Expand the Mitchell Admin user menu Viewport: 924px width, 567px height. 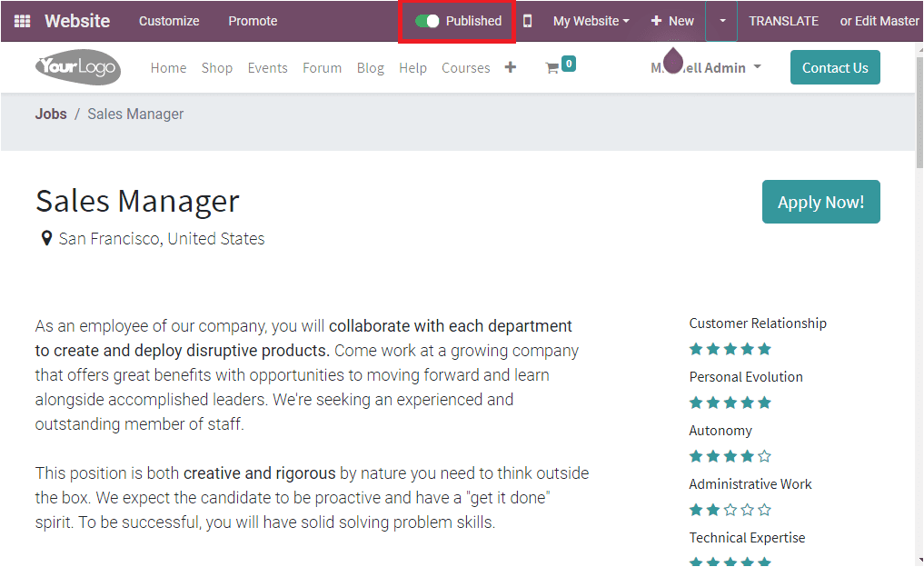[706, 68]
